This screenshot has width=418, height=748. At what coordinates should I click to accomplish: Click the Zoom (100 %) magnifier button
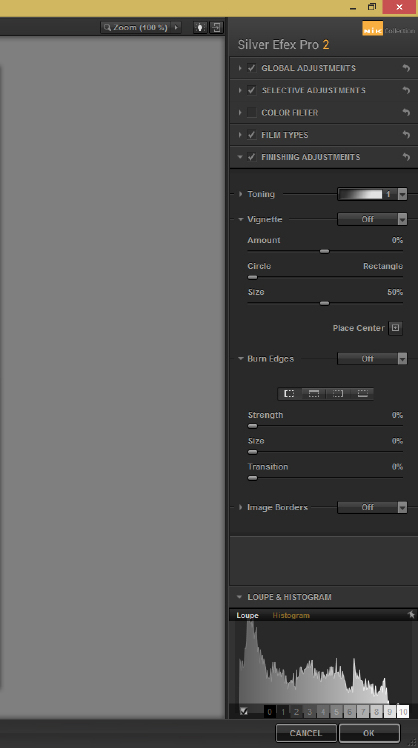tap(135, 27)
